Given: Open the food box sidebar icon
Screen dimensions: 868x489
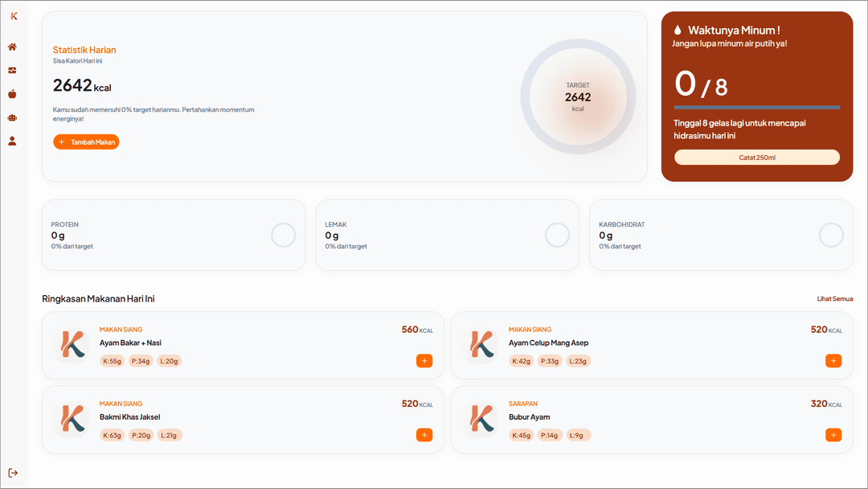Looking at the screenshot, I should tap(12, 70).
